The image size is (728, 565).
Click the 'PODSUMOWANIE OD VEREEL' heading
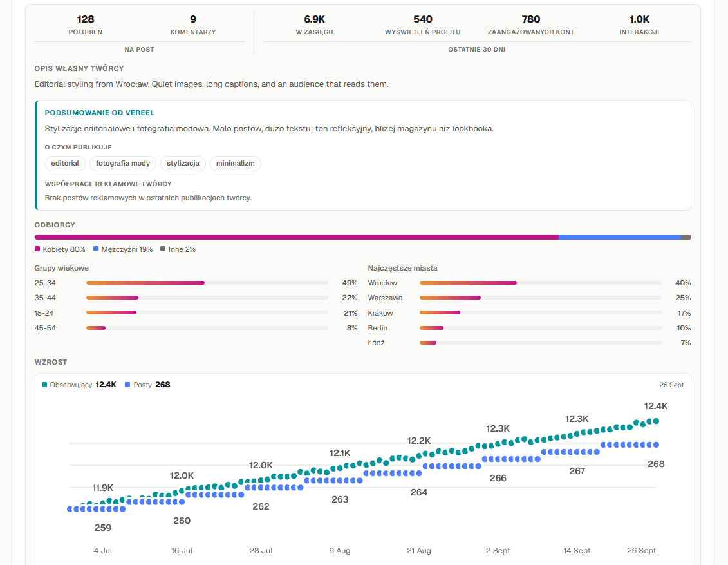(x=99, y=113)
